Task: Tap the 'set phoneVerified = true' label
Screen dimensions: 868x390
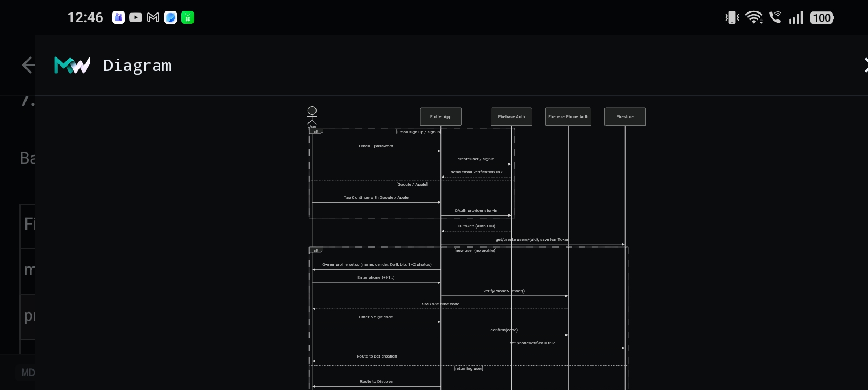Action: (x=532, y=343)
